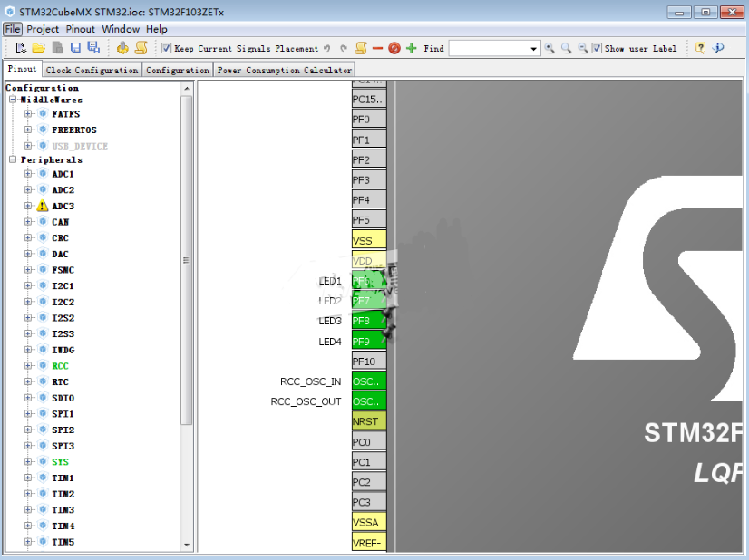Open the Find dropdown list
The image size is (749, 560).
[533, 49]
